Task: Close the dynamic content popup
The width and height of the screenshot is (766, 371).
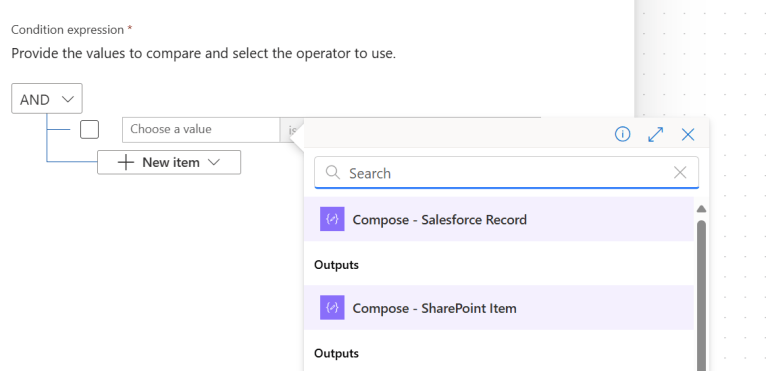Action: pyautogui.click(x=688, y=134)
